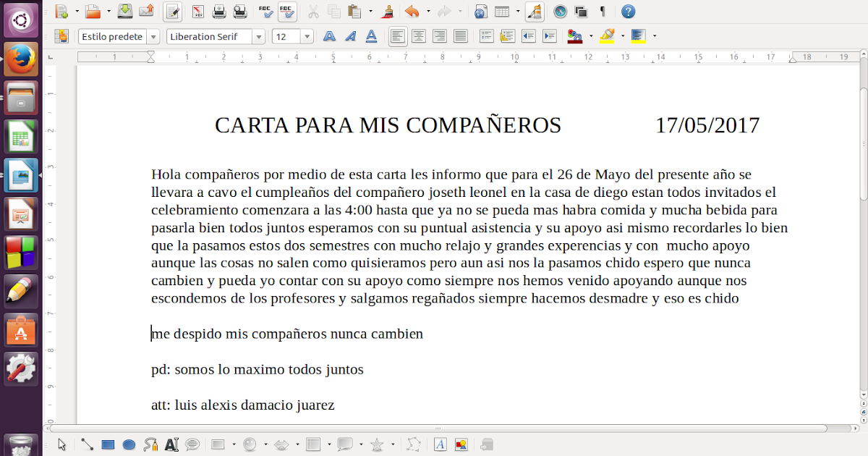This screenshot has height=456, width=868.
Task: Open the Navigator compass icon
Action: click(560, 11)
